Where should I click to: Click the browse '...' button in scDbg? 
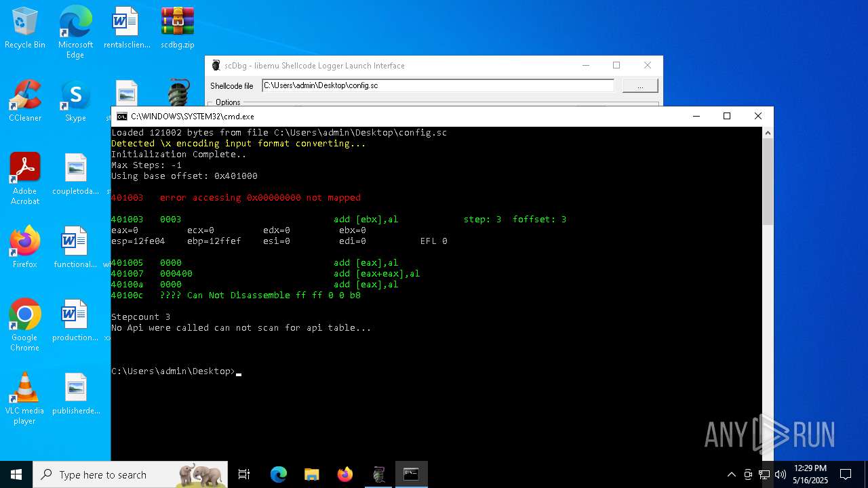[x=640, y=86]
